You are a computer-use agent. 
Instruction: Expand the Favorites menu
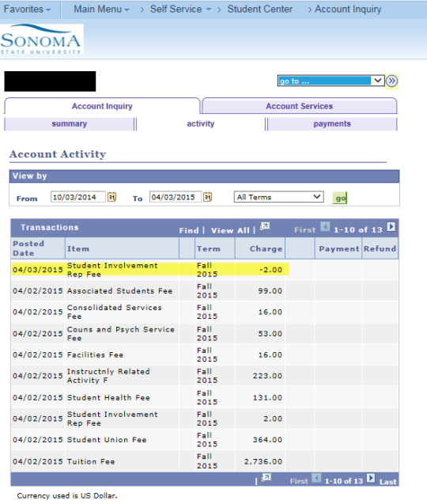27,9
